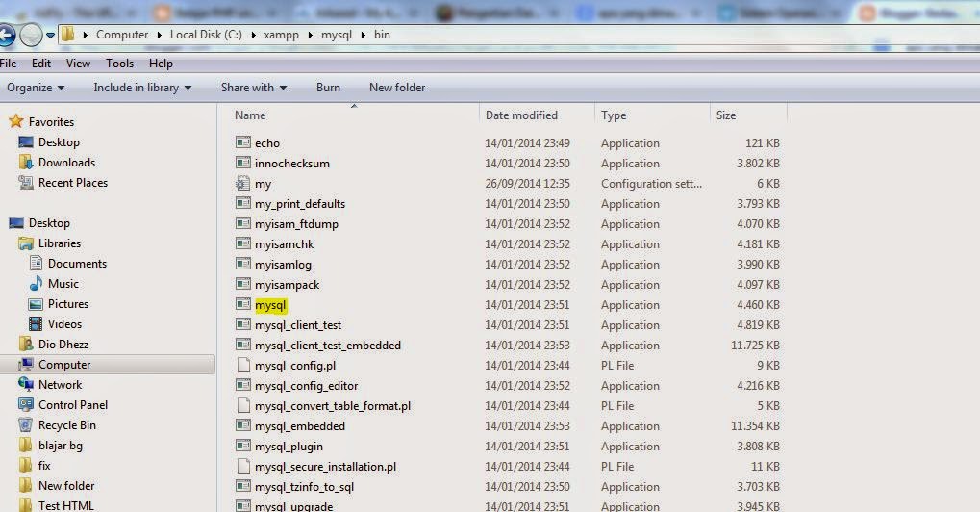Viewport: 980px width, 512px height.
Task: Click Computer in the address breadcrumb
Action: (122, 35)
